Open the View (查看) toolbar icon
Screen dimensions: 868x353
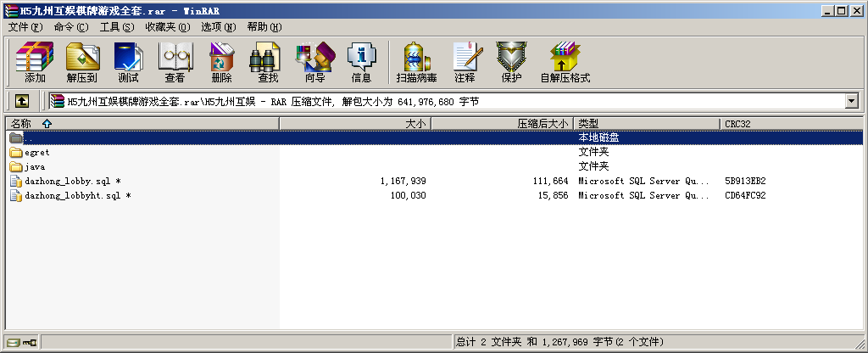(175, 63)
